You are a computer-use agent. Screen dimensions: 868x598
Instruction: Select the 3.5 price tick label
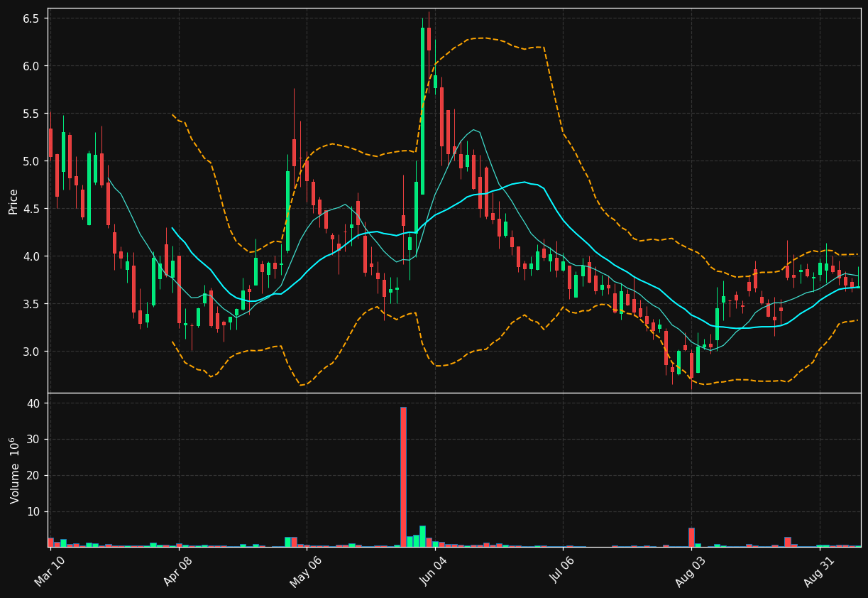[x=31, y=304]
